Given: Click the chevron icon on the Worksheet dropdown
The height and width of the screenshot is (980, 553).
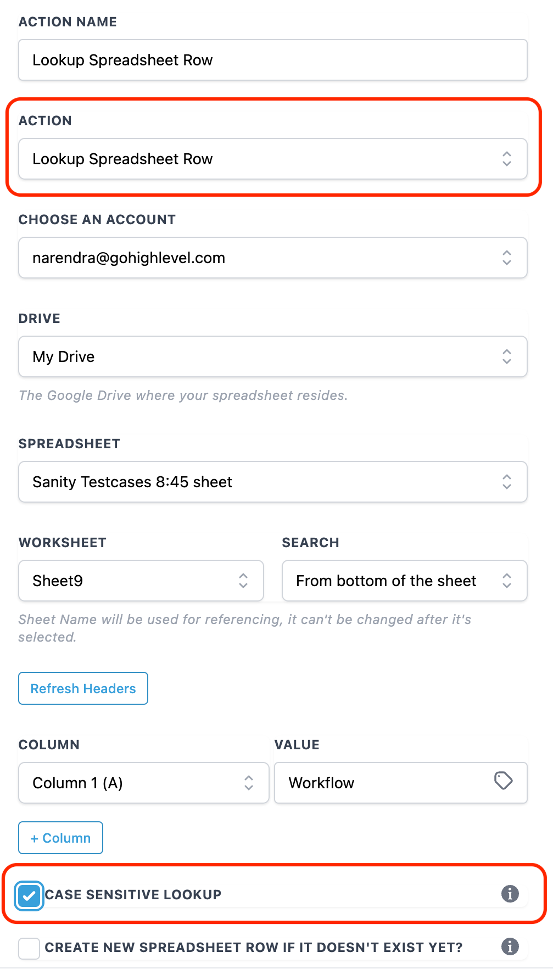Looking at the screenshot, I should [x=244, y=581].
